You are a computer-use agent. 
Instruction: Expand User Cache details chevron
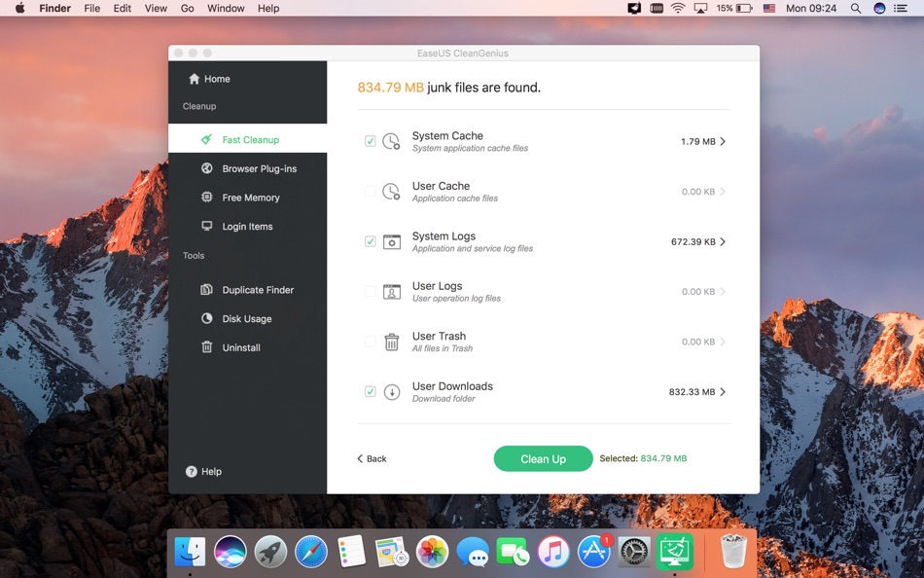click(x=723, y=192)
